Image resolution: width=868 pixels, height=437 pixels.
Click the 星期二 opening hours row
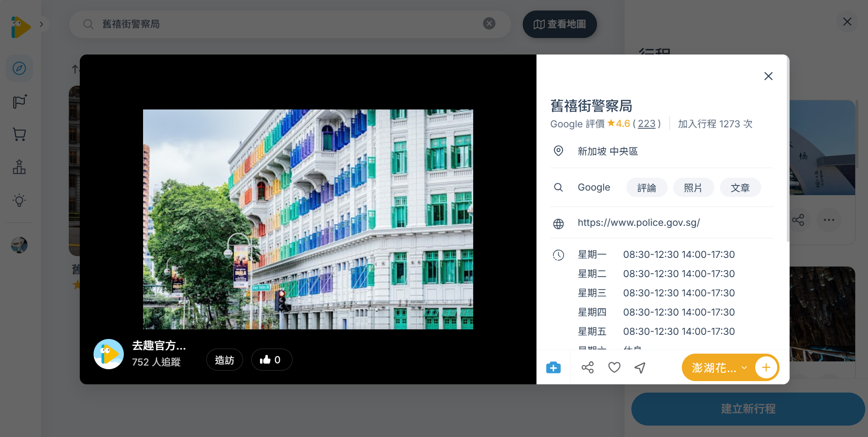656,274
